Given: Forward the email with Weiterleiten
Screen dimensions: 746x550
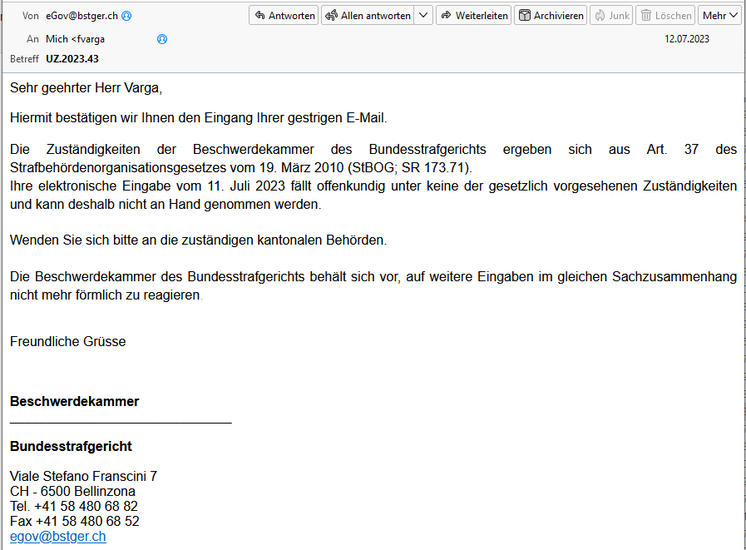Looking at the screenshot, I should [x=473, y=16].
